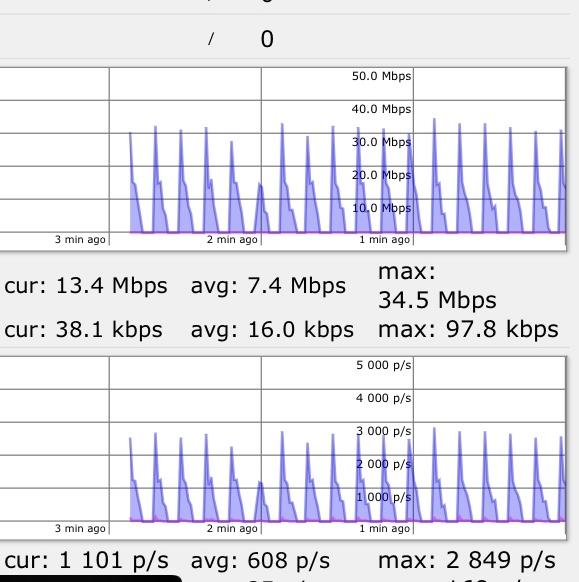Select the cur: 1 101 p/s readout
The width and height of the screenshot is (579, 582).
(x=87, y=560)
